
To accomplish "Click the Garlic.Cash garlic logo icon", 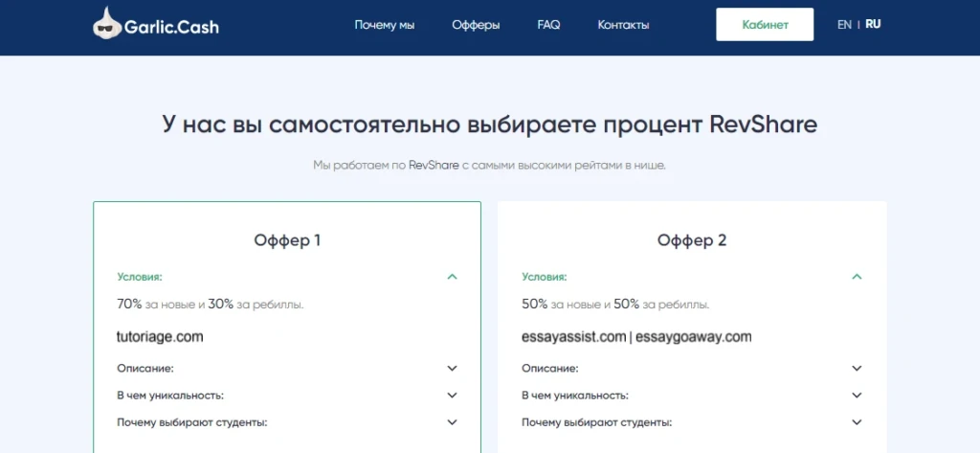I will click(x=107, y=24).
